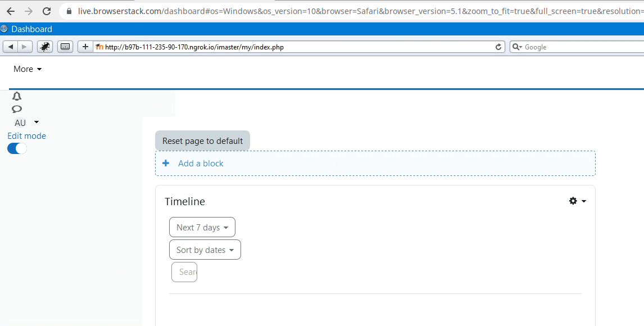The width and height of the screenshot is (644, 326).
Task: Click Add a block link
Action: (201, 164)
